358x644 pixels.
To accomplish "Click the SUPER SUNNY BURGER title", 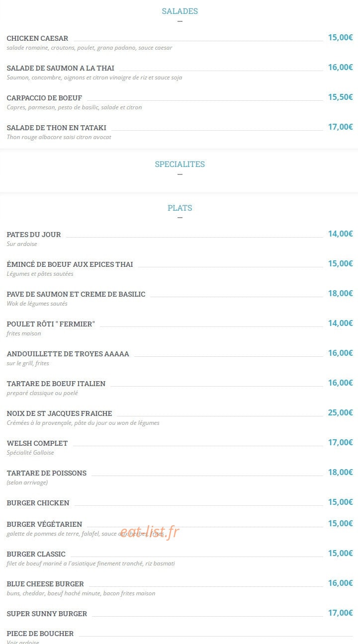I will click(x=47, y=614).
